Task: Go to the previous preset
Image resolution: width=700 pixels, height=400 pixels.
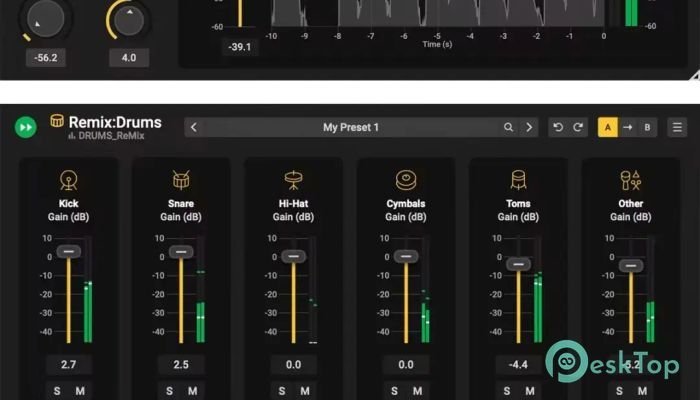Action: pyautogui.click(x=194, y=127)
